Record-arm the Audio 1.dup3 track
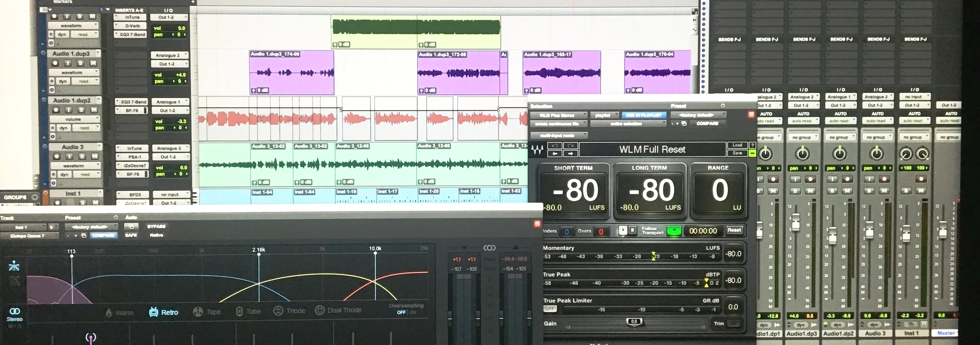The width and height of the screenshot is (980, 345). [55, 63]
